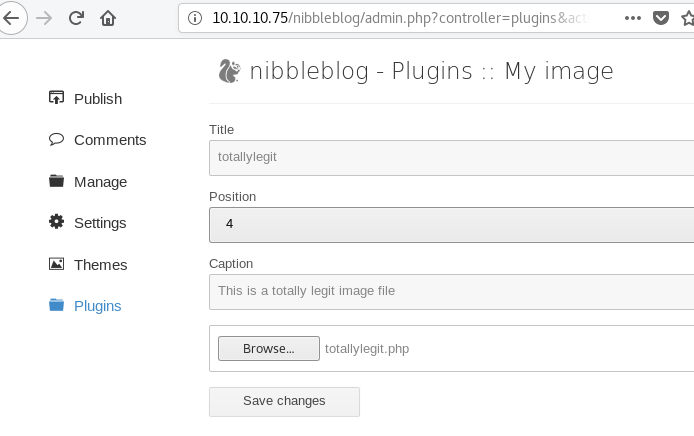
Task: Click the Publish sidebar icon
Action: tap(56, 98)
